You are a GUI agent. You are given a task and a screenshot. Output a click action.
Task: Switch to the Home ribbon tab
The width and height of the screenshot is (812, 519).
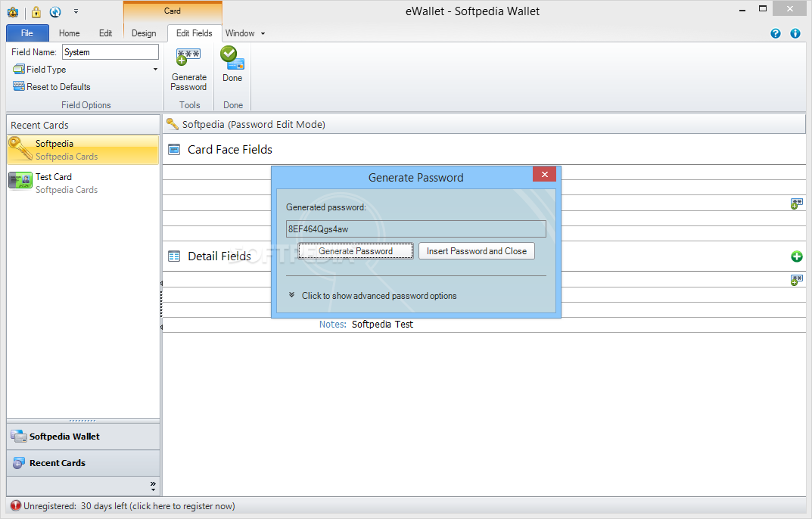70,33
